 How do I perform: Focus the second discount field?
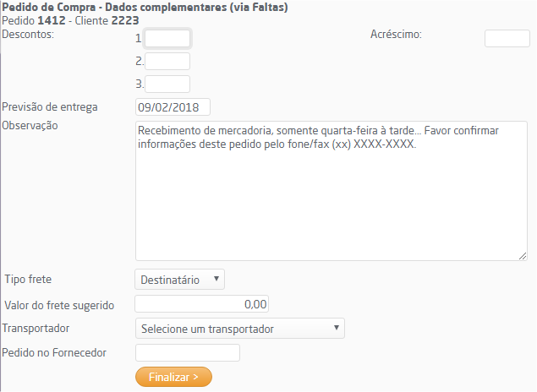click(167, 61)
